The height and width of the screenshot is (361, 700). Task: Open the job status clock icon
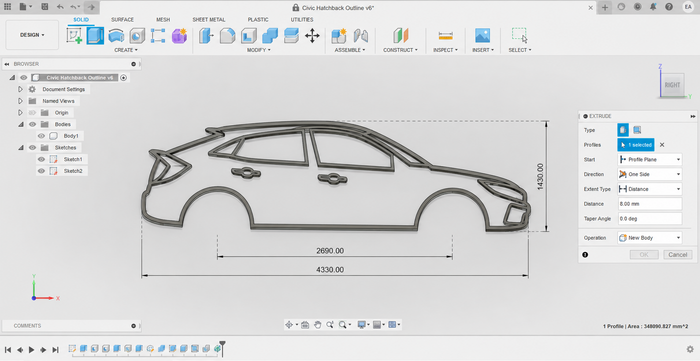(638, 7)
